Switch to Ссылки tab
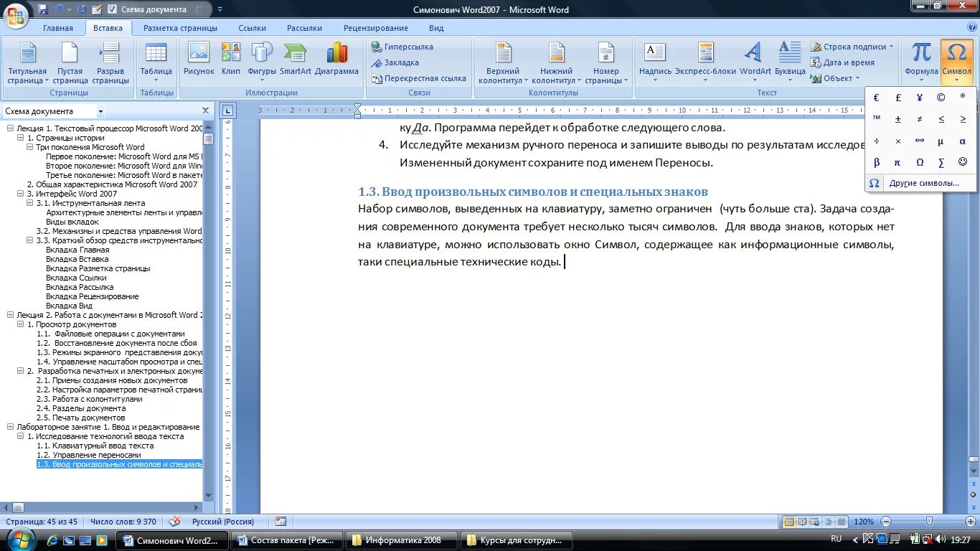 coord(252,28)
